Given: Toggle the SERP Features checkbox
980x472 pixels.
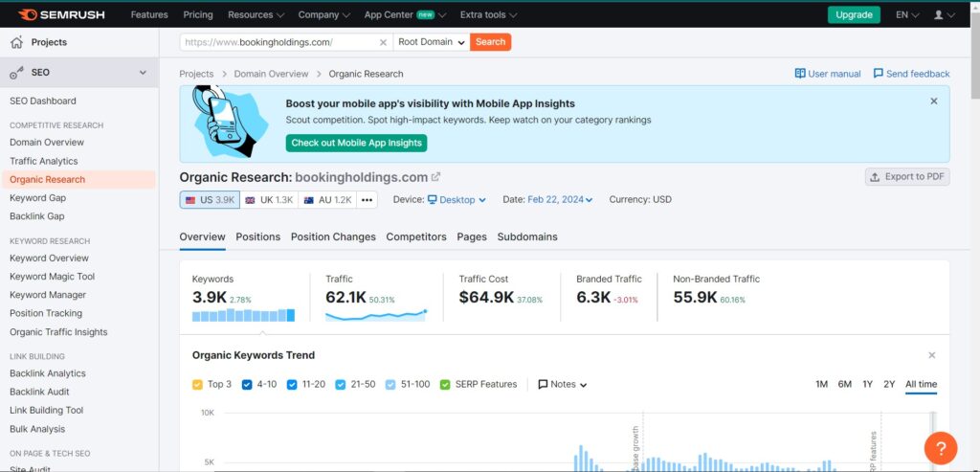Looking at the screenshot, I should coord(445,385).
